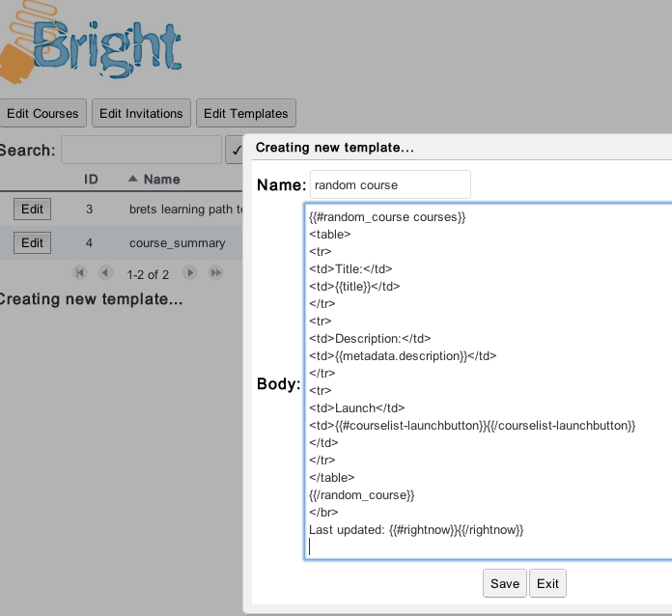
Task: Edit the course_summary template
Action: 32,242
